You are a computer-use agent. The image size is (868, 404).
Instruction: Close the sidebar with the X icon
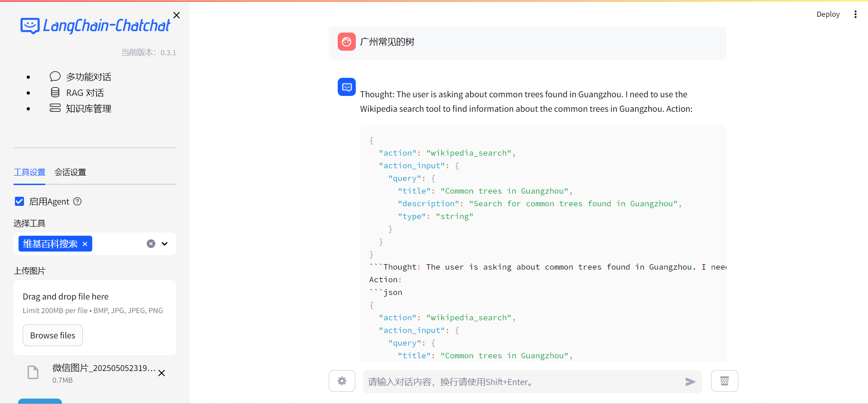point(177,15)
